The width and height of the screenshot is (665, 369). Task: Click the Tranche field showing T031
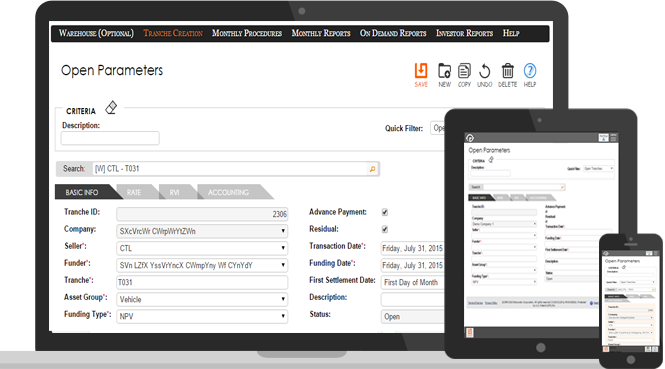(x=202, y=282)
